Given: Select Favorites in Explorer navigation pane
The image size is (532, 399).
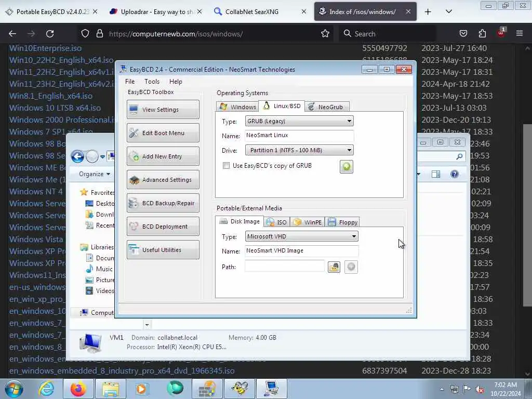Looking at the screenshot, I should (x=98, y=192).
